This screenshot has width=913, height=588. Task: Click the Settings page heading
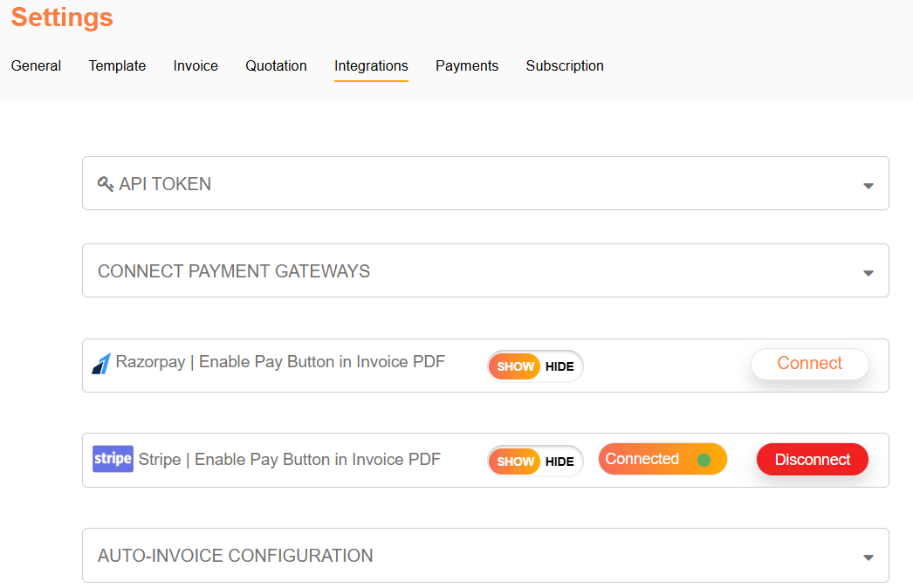click(62, 17)
